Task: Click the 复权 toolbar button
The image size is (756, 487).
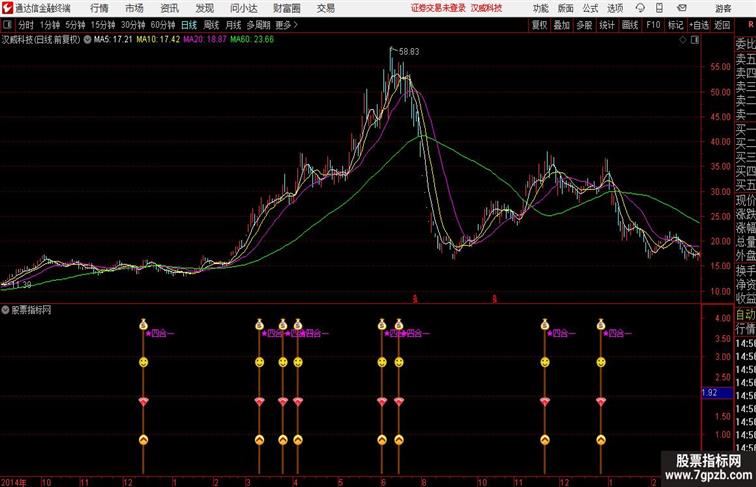Action: tap(540, 25)
